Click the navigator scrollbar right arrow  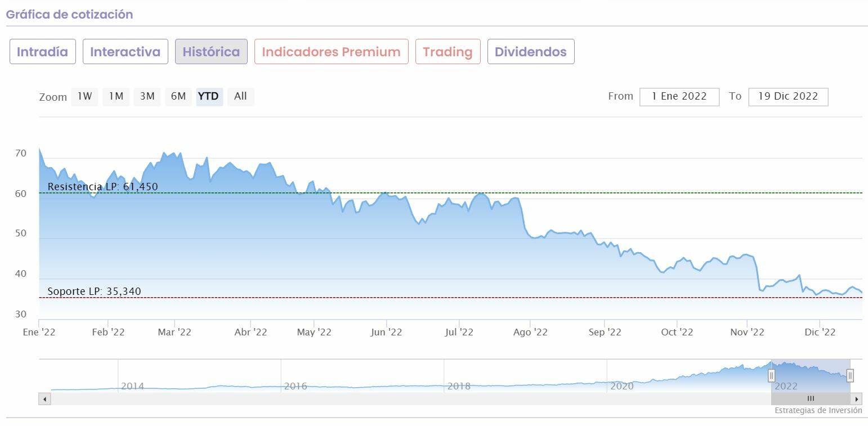click(x=856, y=399)
